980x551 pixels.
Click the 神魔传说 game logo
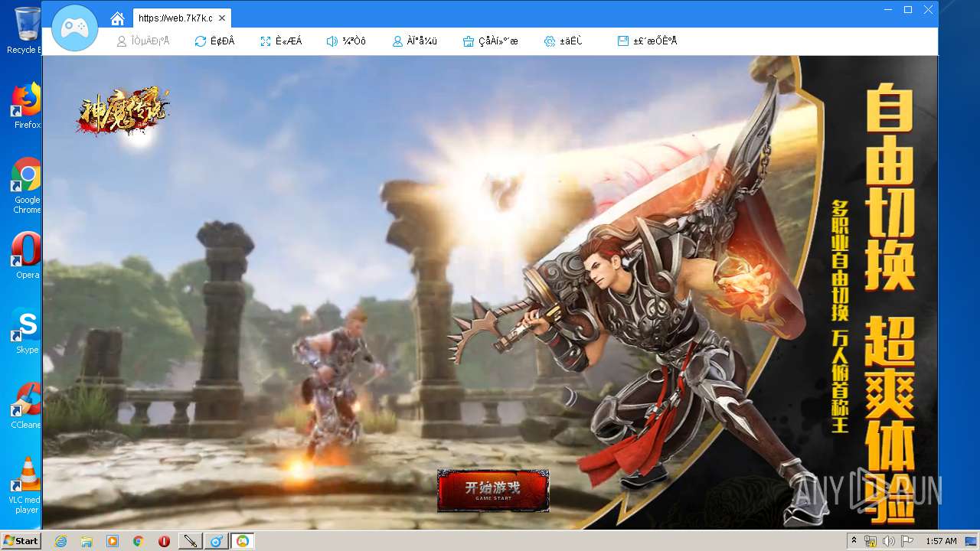[122, 112]
